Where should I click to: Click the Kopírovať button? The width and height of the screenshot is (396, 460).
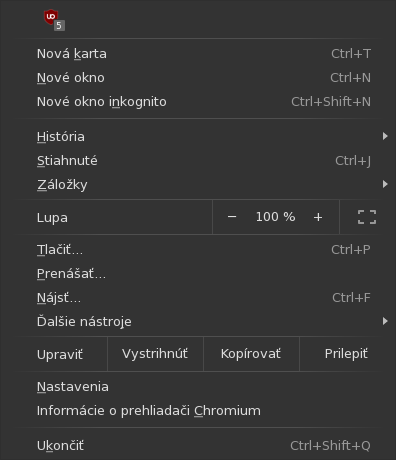(x=251, y=354)
